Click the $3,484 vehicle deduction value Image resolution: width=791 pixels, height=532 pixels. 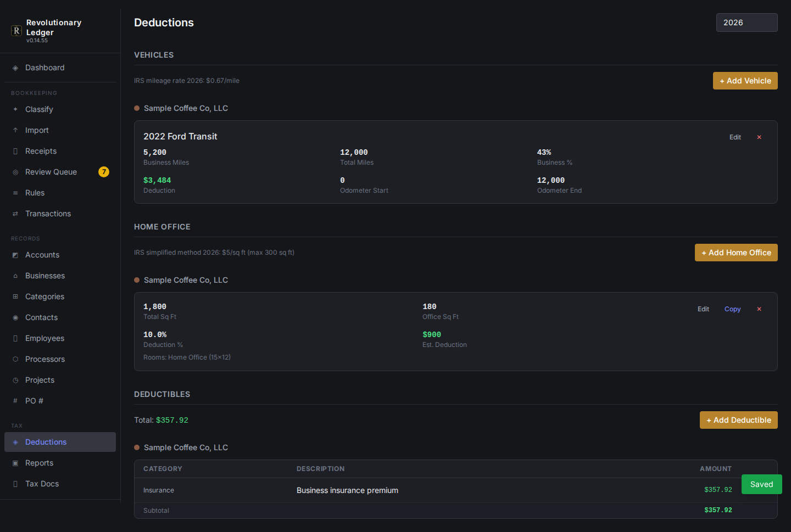point(157,180)
